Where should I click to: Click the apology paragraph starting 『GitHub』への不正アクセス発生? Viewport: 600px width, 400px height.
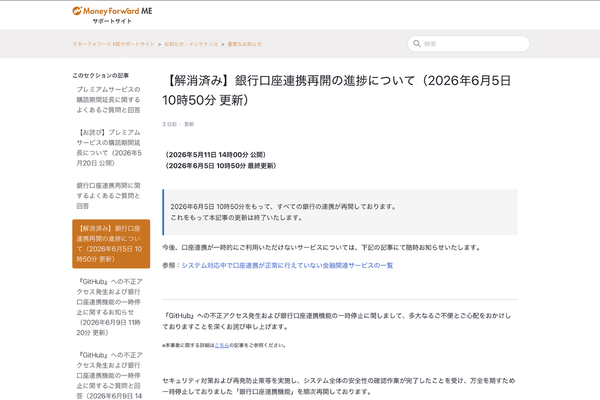pos(337,321)
